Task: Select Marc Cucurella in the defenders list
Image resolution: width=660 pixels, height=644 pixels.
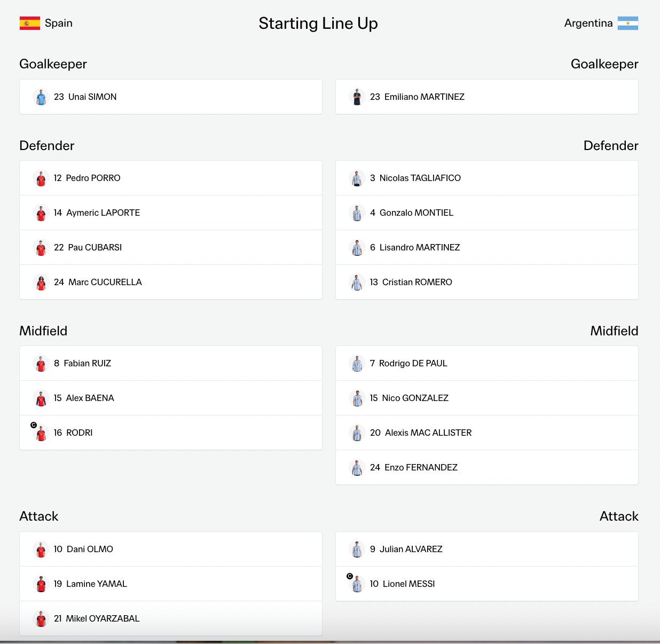Action: coord(171,282)
